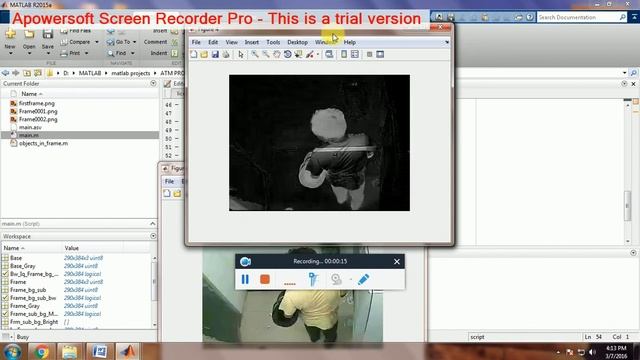The image size is (640, 360).
Task: Click the New script icon in MATLAB toolstrip
Action: [x=10, y=34]
